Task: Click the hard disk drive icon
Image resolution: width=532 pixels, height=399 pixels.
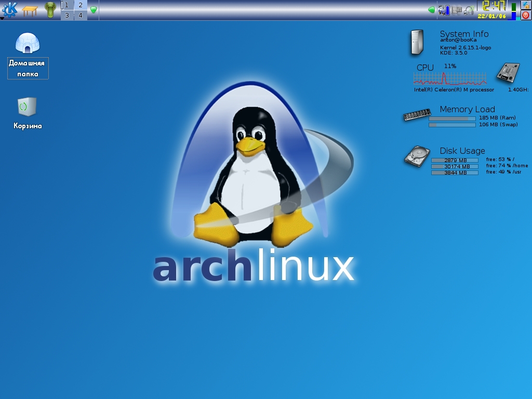Action: [x=417, y=156]
